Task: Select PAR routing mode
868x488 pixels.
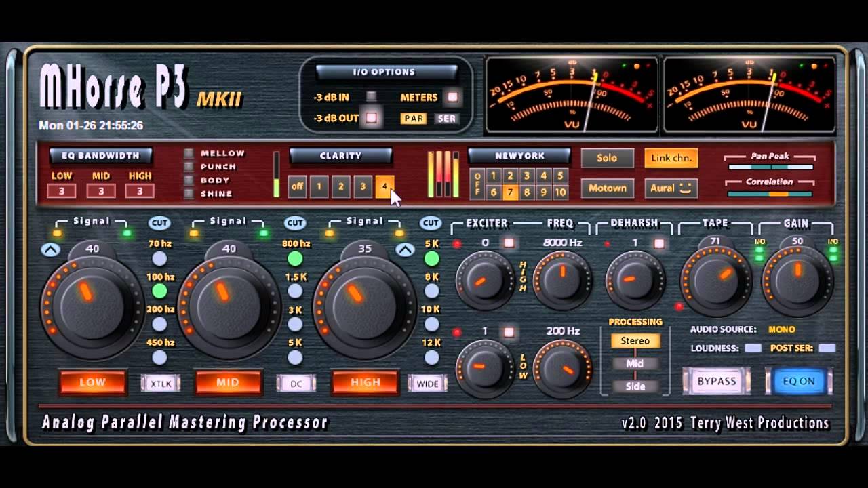Action: [x=413, y=119]
